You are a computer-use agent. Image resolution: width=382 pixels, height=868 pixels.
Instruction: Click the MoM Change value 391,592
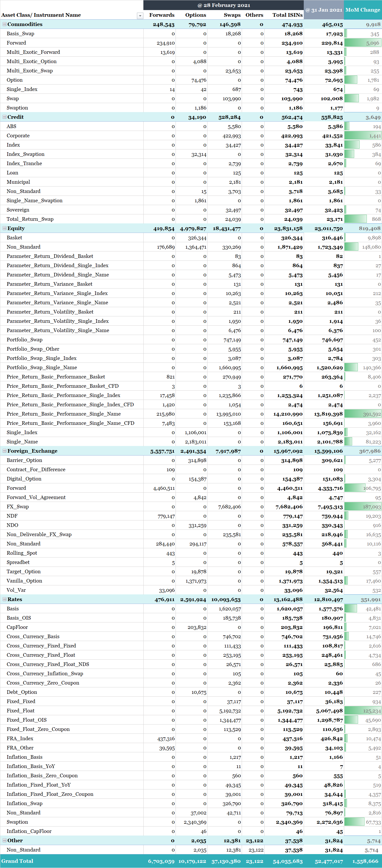pyautogui.click(x=372, y=415)
